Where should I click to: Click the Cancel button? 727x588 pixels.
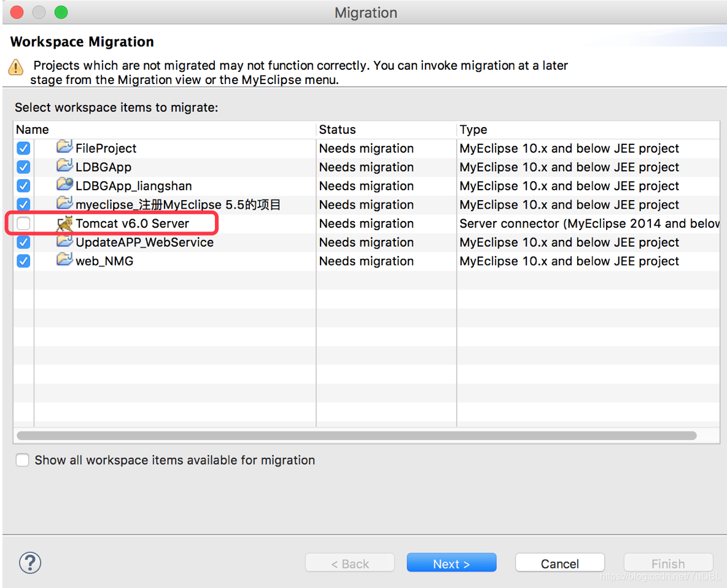click(559, 563)
